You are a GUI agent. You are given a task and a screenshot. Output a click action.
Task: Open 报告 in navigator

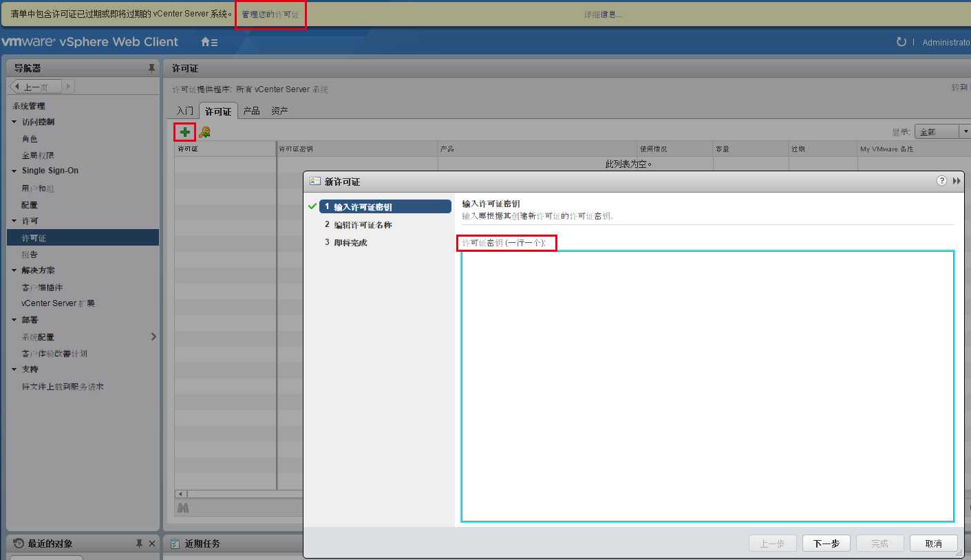[x=30, y=255]
